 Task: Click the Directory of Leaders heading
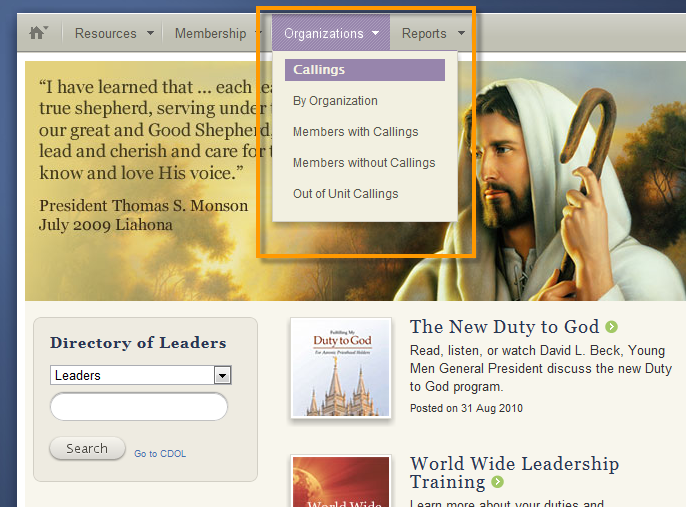click(x=138, y=343)
